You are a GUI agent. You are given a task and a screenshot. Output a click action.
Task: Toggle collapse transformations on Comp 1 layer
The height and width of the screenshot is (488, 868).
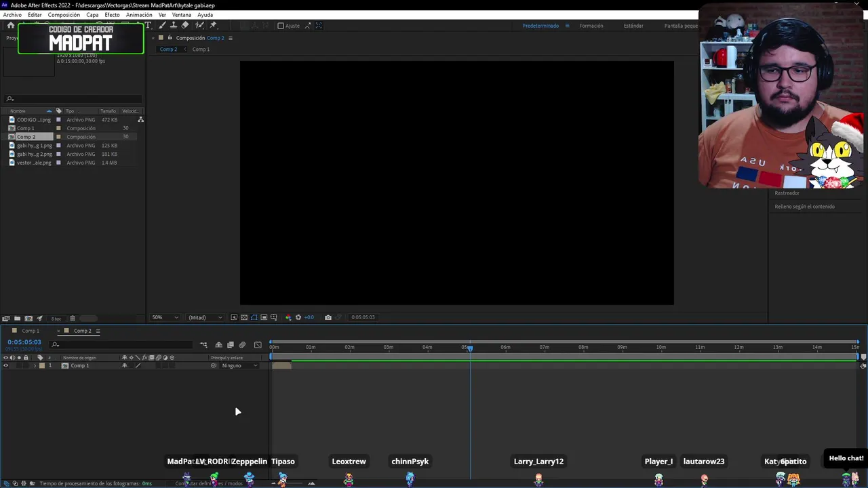coord(132,366)
